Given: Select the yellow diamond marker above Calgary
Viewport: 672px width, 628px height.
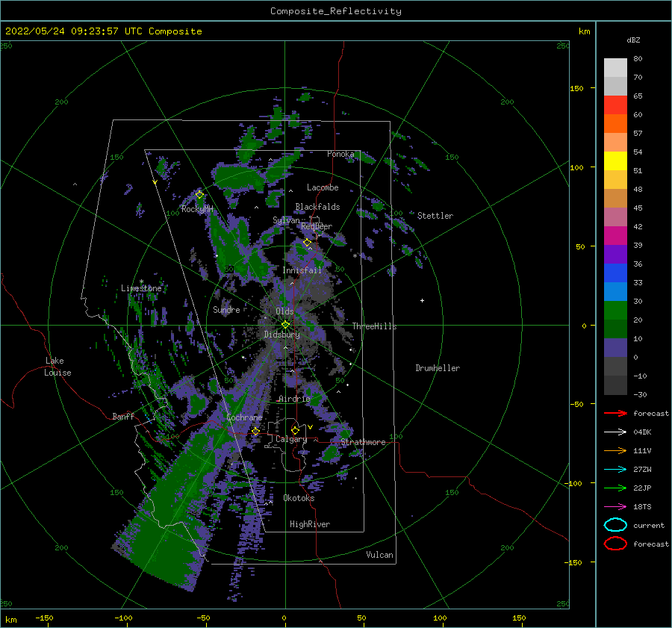Looking at the screenshot, I should coord(295,430).
